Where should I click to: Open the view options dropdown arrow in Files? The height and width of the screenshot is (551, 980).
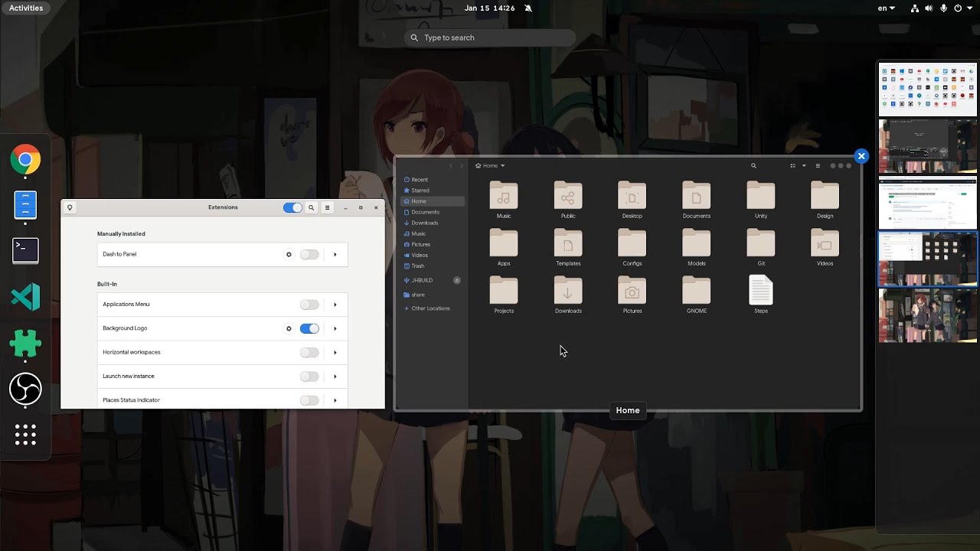point(804,165)
